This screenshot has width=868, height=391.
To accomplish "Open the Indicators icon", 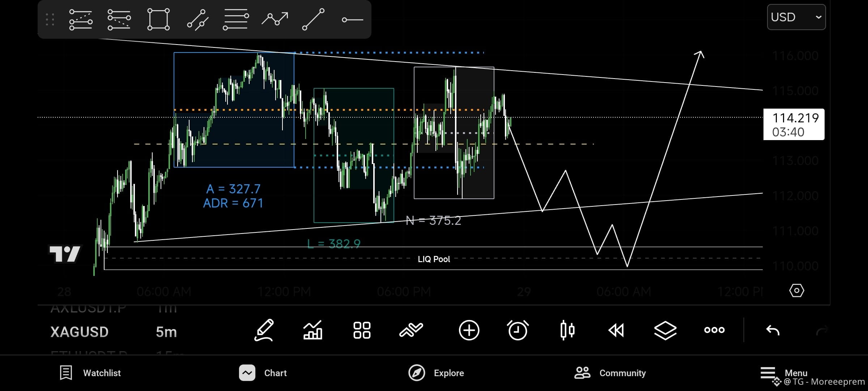I will pyautogui.click(x=313, y=330).
